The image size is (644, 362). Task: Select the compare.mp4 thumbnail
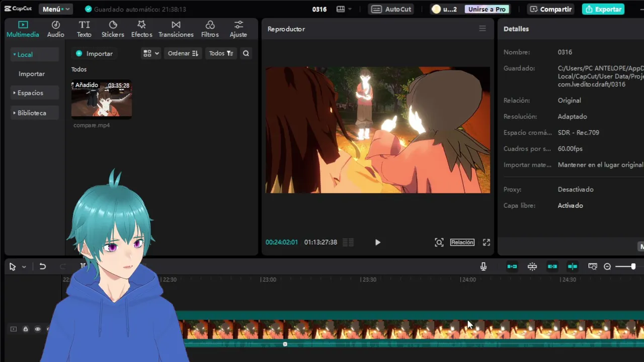pyautogui.click(x=102, y=99)
